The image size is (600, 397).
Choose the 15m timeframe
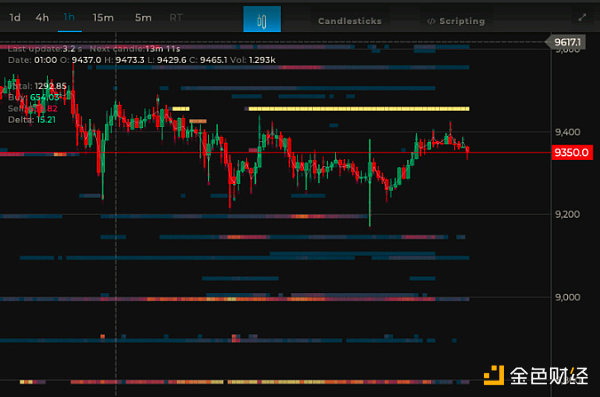103,18
